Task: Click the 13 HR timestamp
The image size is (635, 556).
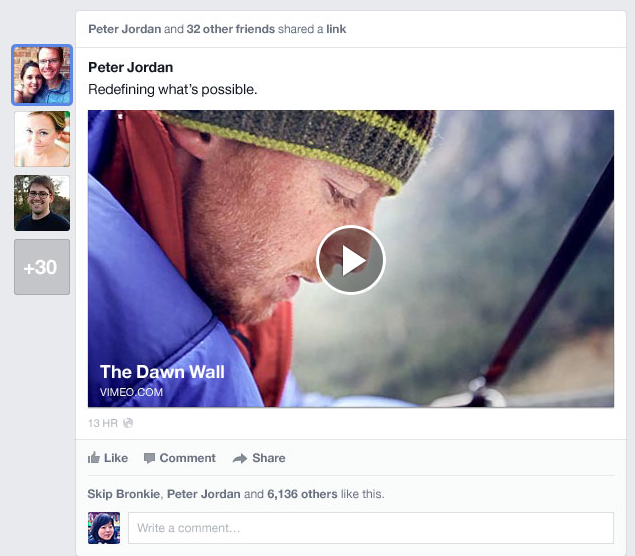Action: pos(103,423)
